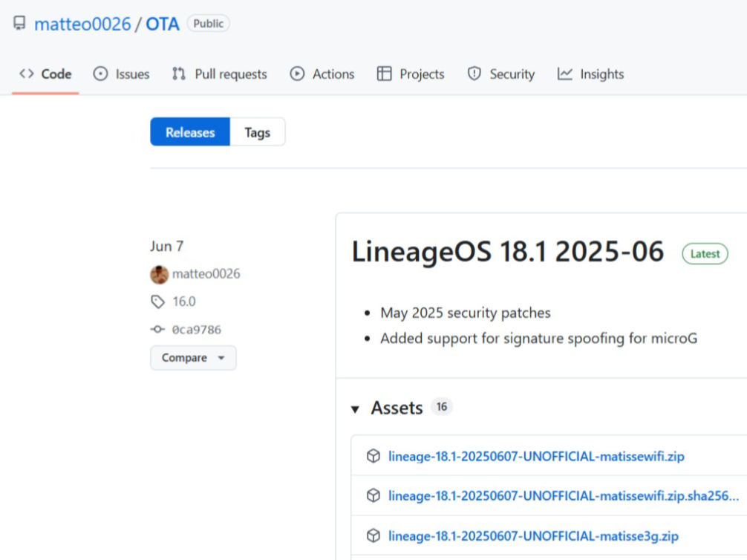Click the Projects grid icon
This screenshot has height=560, width=747.
[385, 74]
